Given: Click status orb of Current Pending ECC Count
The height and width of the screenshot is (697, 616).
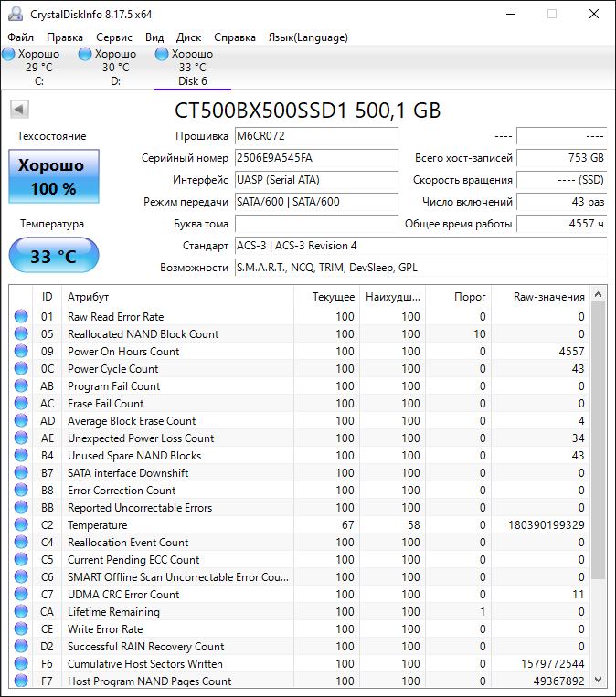Looking at the screenshot, I should [x=21, y=559].
